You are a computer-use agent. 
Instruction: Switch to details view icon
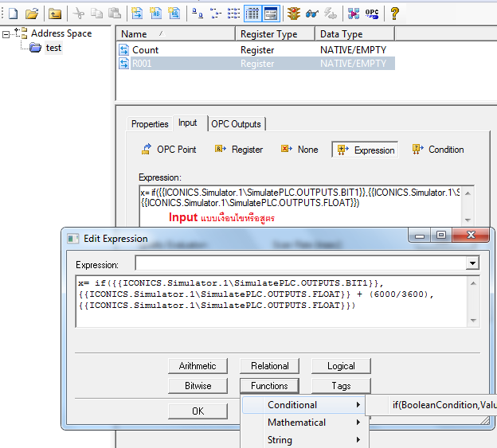click(x=252, y=14)
